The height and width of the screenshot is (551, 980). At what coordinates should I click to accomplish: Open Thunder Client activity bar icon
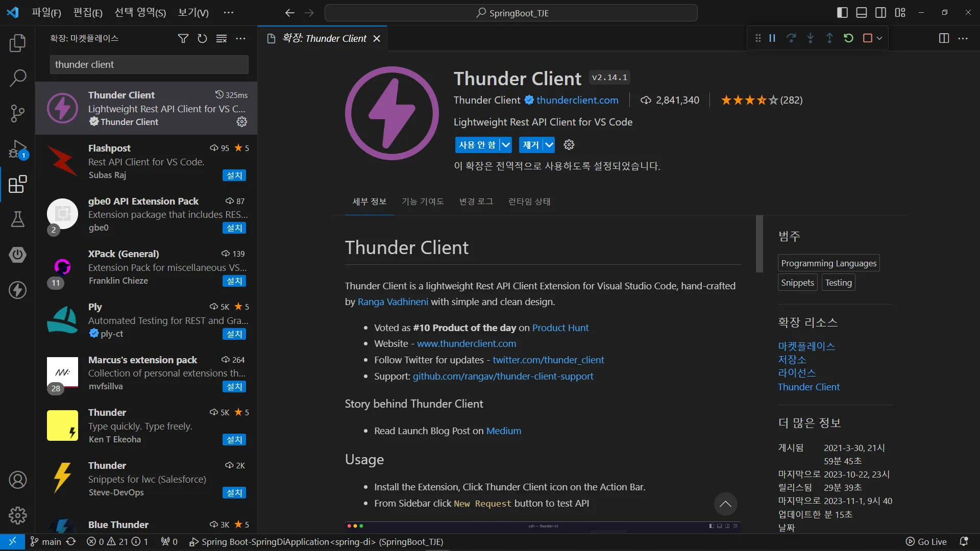pos(17,290)
